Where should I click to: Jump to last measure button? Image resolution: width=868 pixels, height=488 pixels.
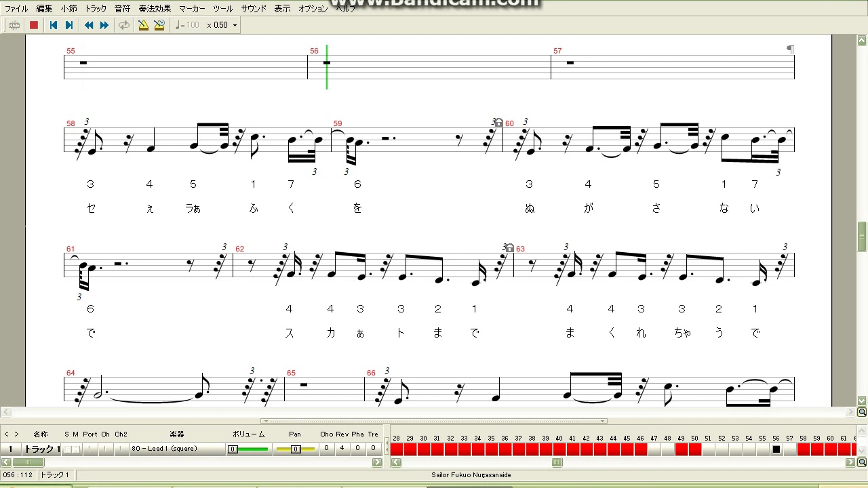(68, 25)
